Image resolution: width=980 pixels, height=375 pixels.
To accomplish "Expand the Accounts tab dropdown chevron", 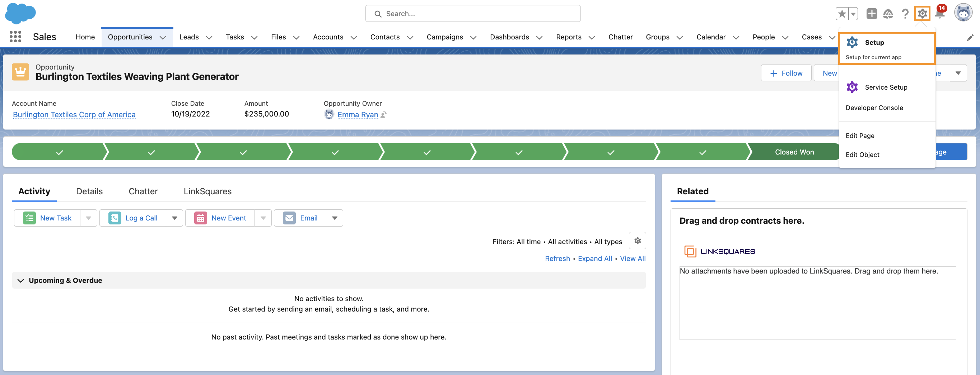I will (354, 37).
